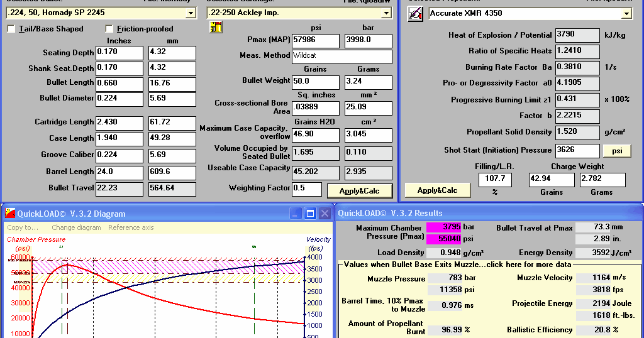Edit Barrel Length mm field 609.6
644x338 pixels.
(x=172, y=173)
